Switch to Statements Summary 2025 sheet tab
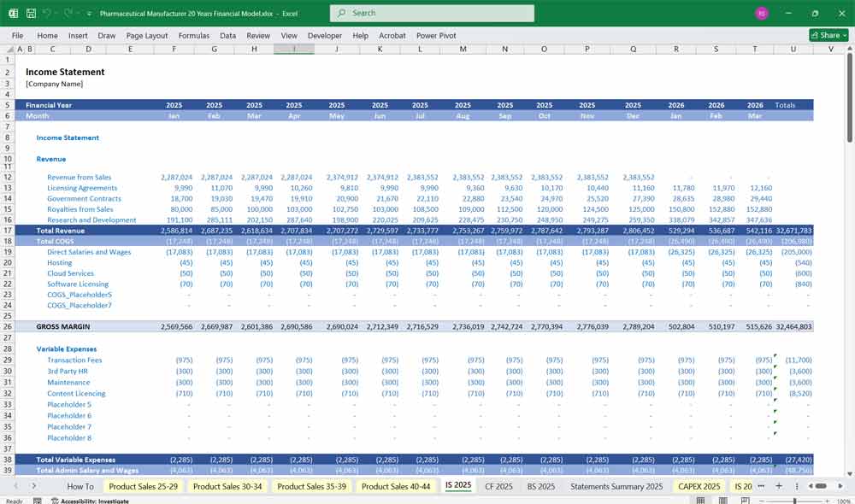855x504 pixels. point(616,486)
